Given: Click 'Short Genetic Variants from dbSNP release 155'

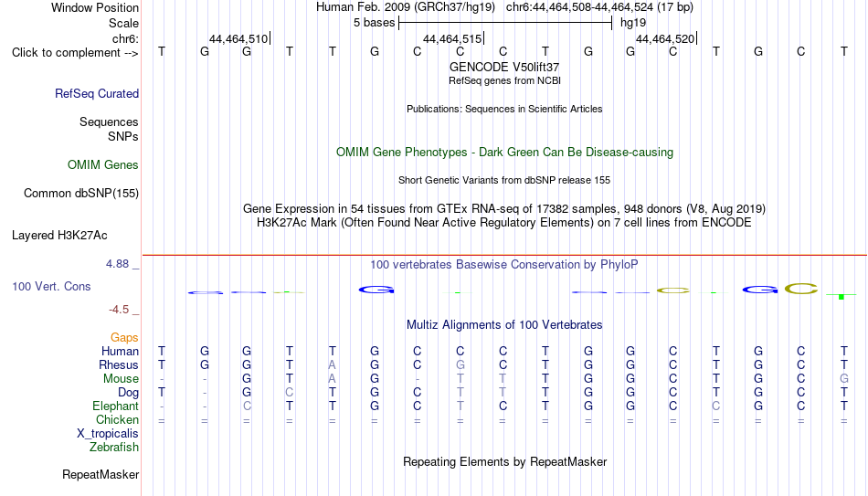Looking at the screenshot, I should pyautogui.click(x=504, y=181).
